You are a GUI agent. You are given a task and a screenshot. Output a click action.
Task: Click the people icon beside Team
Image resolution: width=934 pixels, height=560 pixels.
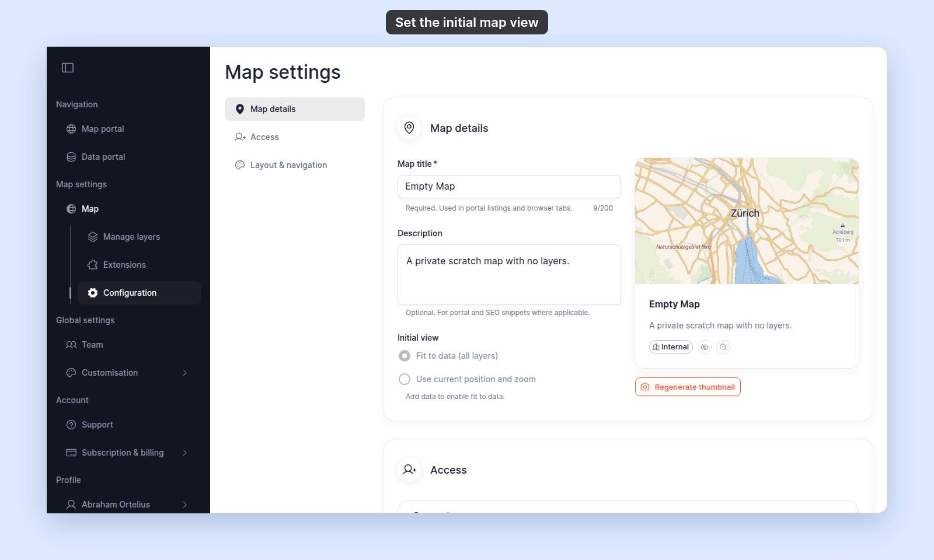71,345
